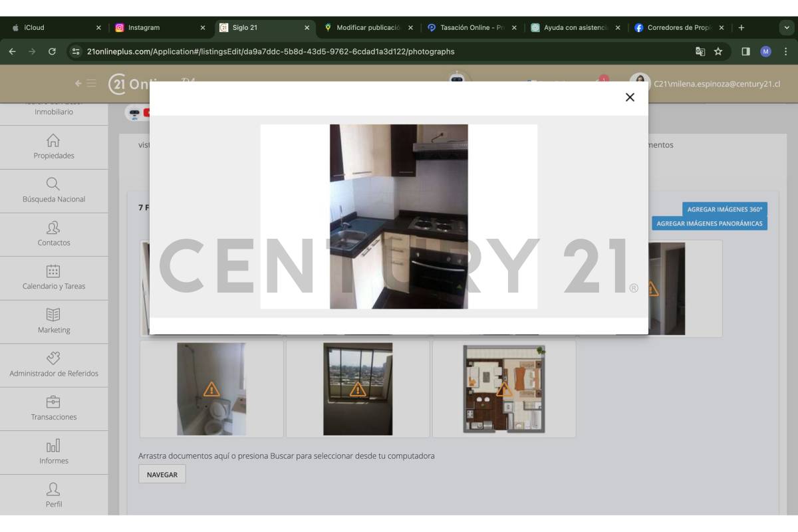Viewport: 798px width, 532px height.
Task: Click AGREGAR IMÁGENES 360° button
Action: pyautogui.click(x=724, y=209)
